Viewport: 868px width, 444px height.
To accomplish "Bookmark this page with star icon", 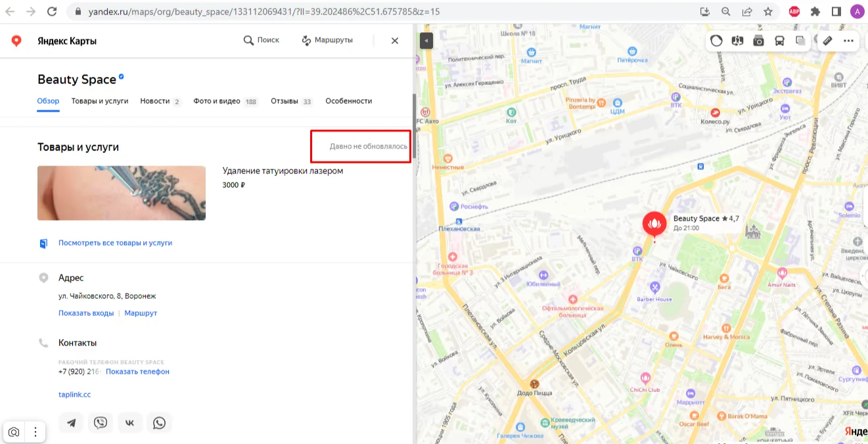I will click(x=768, y=12).
